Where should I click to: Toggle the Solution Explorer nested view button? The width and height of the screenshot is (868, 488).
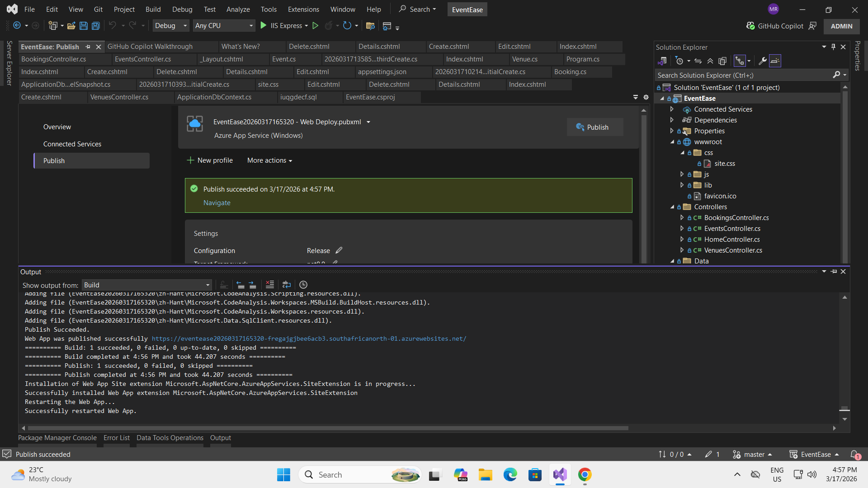click(740, 61)
